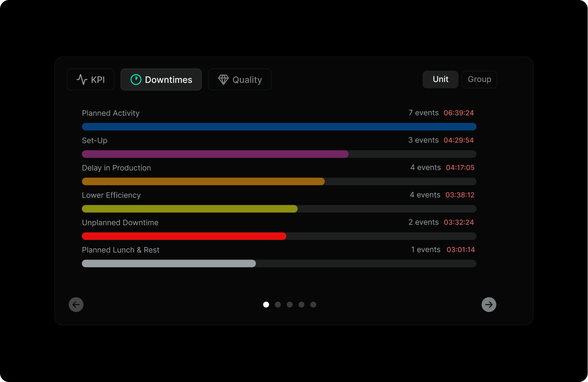The width and height of the screenshot is (588, 382).
Task: Click the blue Planned Activity progress bar
Action: [x=279, y=127]
